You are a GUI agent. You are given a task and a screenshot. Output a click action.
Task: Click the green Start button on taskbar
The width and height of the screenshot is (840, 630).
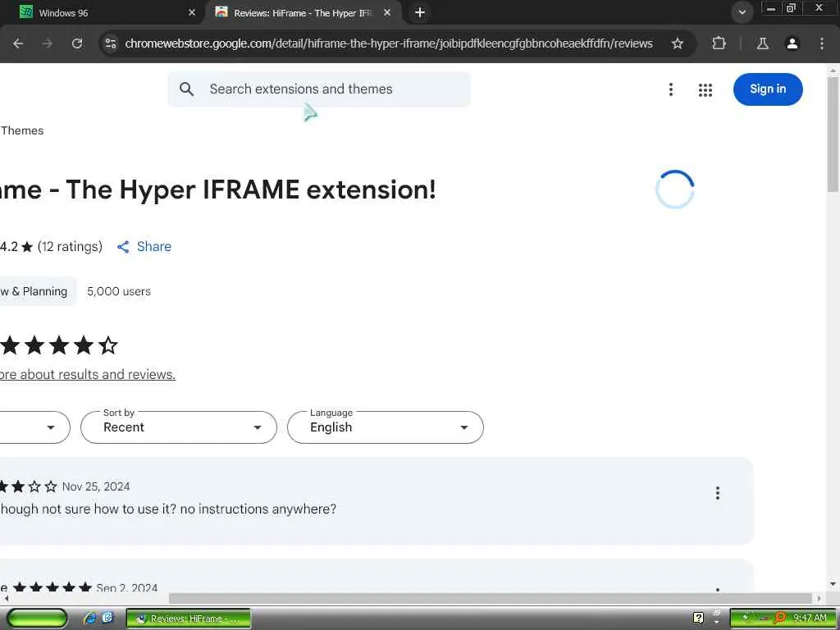(x=37, y=618)
